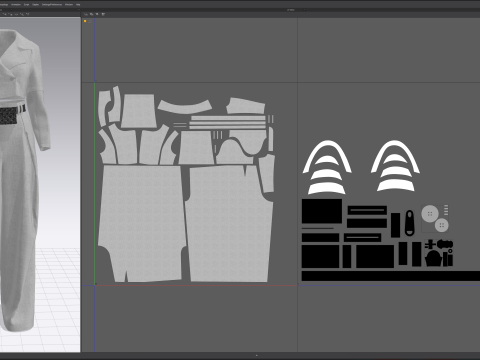Open the Settings/Preferences menu
Viewport: 480px width, 360px height.
click(52, 5)
